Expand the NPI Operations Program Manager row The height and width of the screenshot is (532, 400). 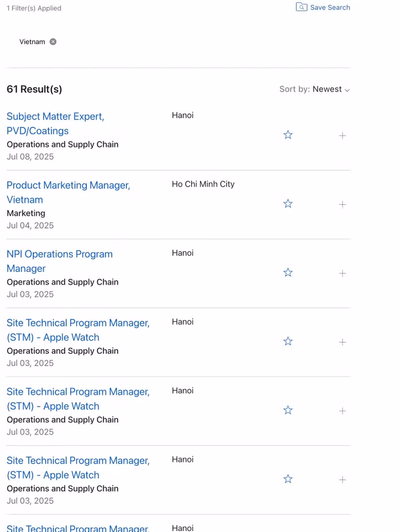(343, 273)
